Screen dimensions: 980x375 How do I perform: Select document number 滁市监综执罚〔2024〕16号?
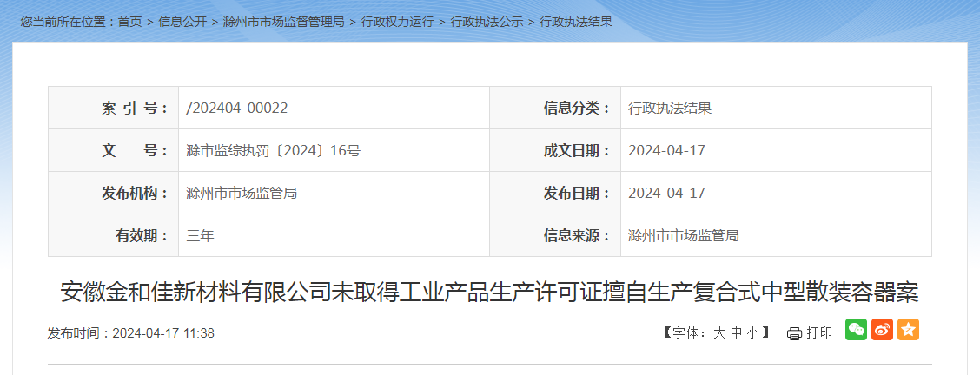273,150
